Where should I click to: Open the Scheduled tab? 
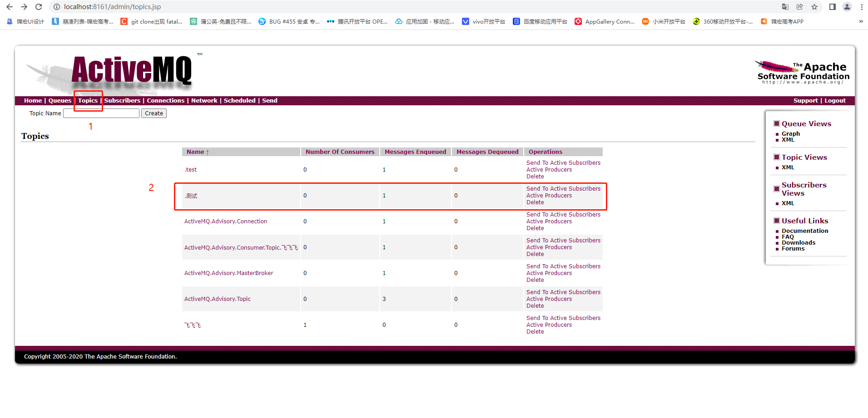tap(239, 101)
